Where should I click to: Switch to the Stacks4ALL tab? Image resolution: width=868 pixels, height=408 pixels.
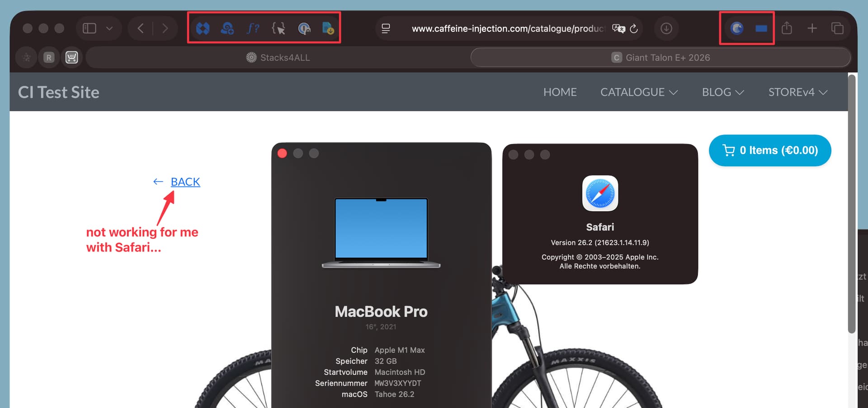click(278, 57)
